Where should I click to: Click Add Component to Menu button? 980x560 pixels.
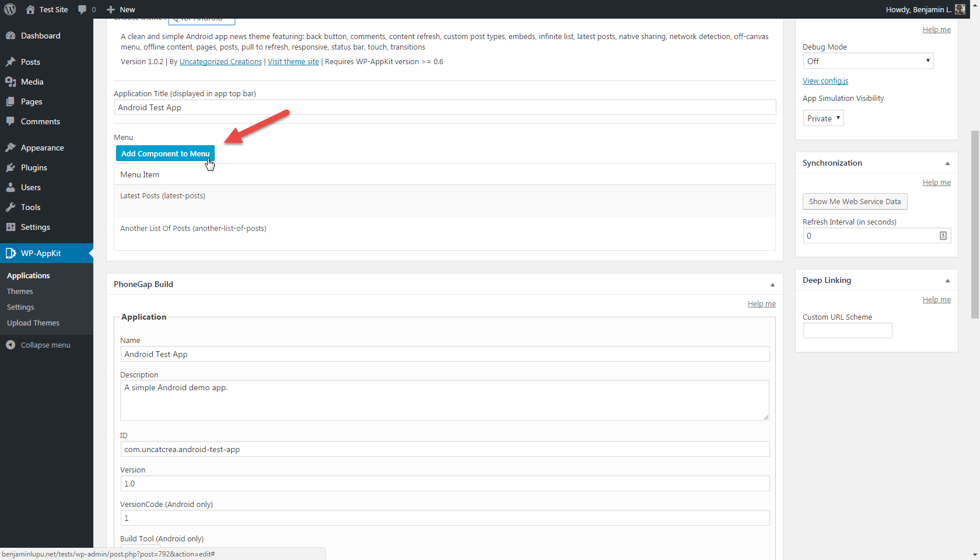165,153
